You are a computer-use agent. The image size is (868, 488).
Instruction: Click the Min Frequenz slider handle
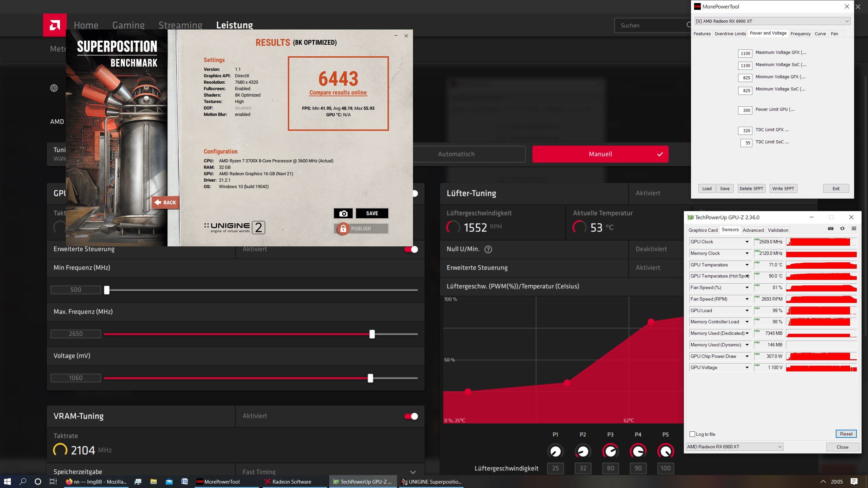click(107, 290)
